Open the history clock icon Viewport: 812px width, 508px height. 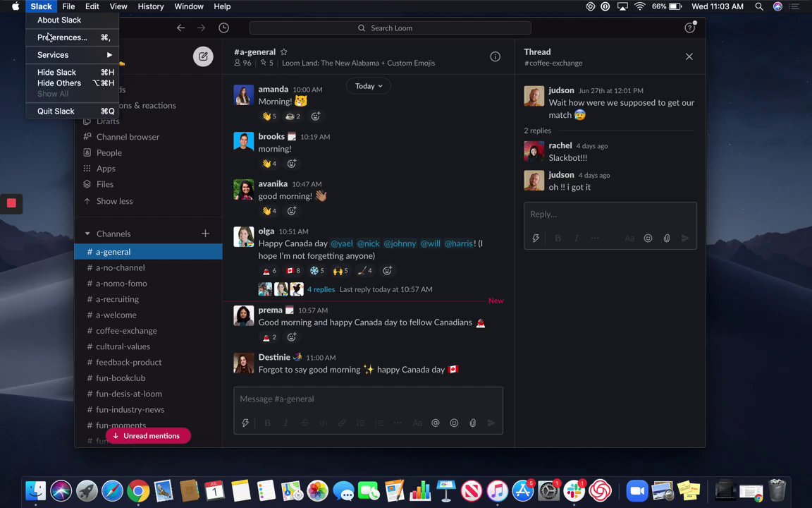pyautogui.click(x=223, y=28)
